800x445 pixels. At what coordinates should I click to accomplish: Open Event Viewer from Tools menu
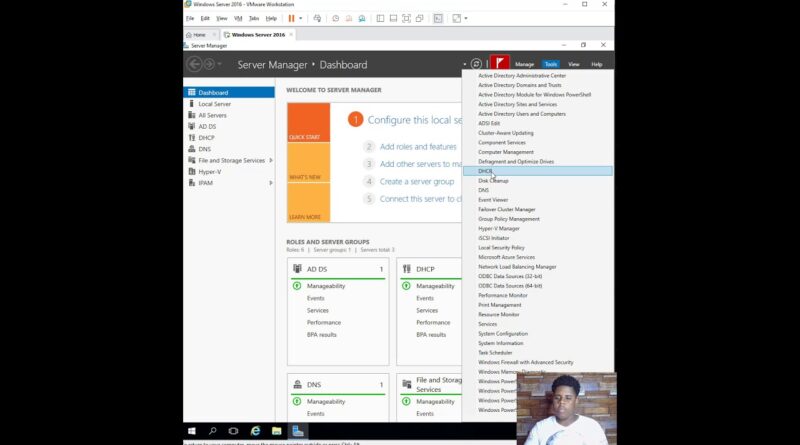tap(493, 200)
